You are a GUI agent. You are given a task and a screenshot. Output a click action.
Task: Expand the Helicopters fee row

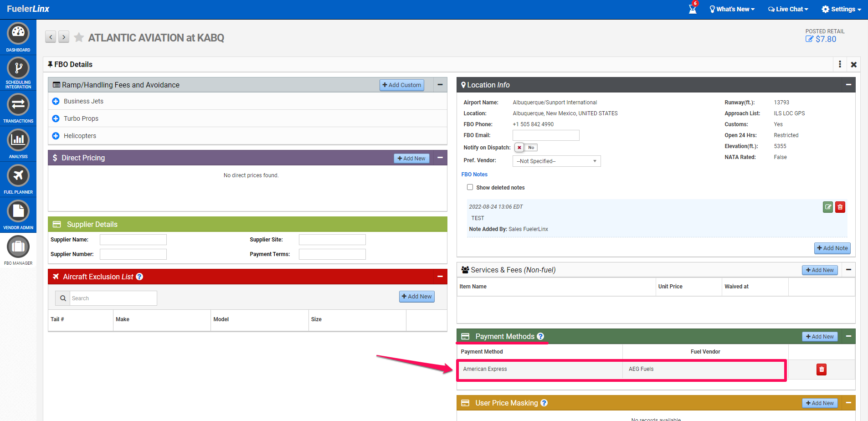[56, 136]
